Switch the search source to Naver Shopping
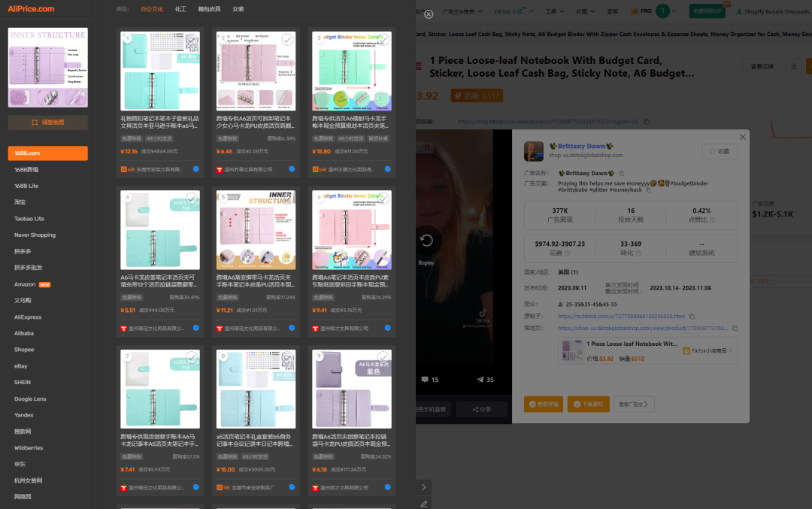The image size is (812, 509). tap(35, 235)
